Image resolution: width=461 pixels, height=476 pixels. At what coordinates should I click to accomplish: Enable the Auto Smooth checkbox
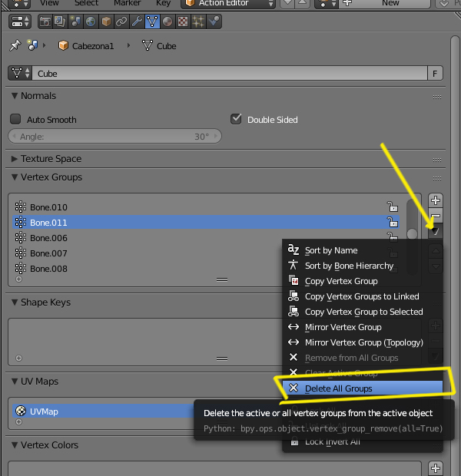point(15,119)
